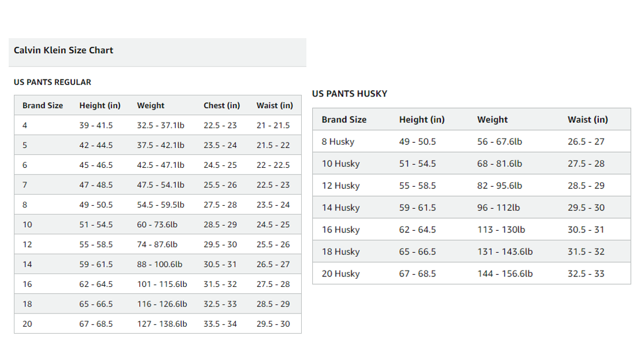
Task: Click weight value 32.5 - 37.1lb
Action: [x=161, y=125]
